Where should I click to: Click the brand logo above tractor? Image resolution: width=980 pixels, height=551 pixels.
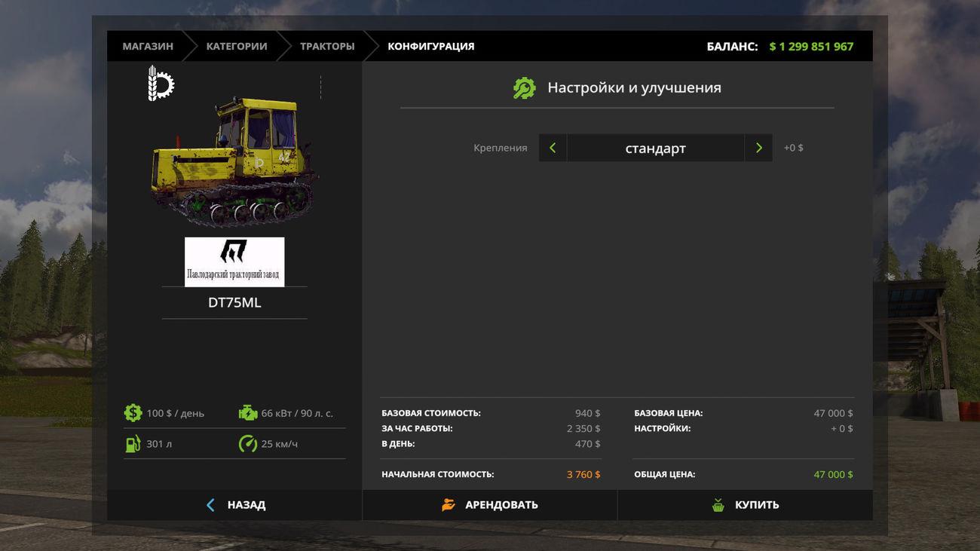[x=161, y=83]
